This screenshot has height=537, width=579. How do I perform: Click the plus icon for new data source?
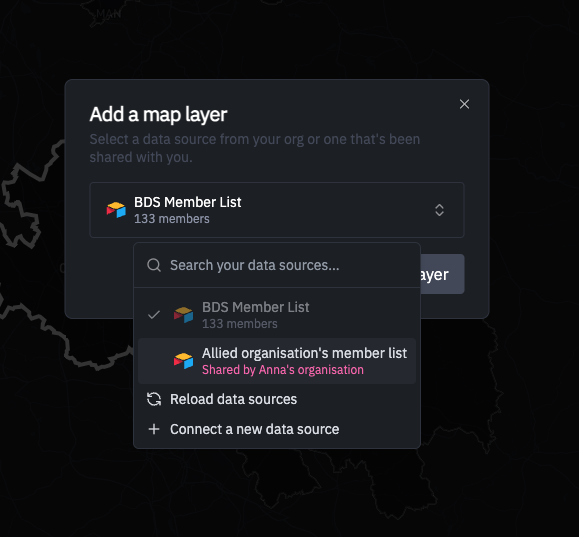coord(154,429)
